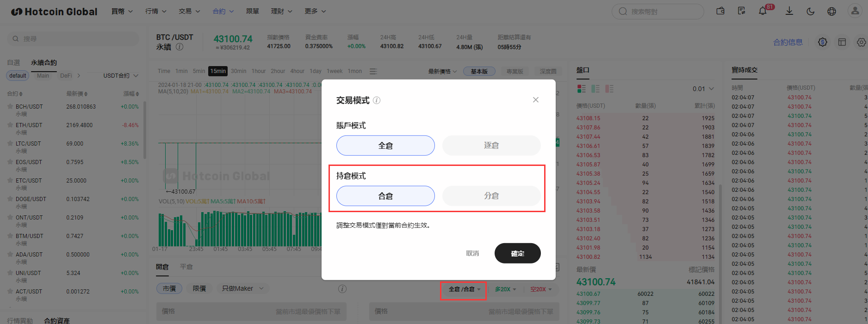Open 交易 dropdown menu
The width and height of the screenshot is (868, 324).
click(x=190, y=11)
